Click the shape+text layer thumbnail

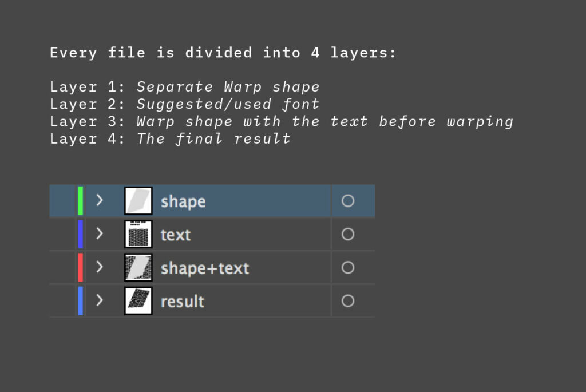tap(138, 267)
